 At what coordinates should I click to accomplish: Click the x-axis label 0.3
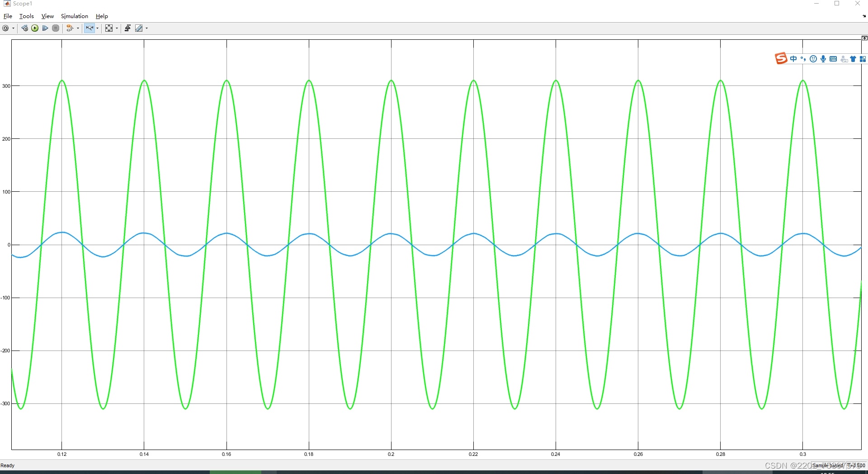coord(803,454)
